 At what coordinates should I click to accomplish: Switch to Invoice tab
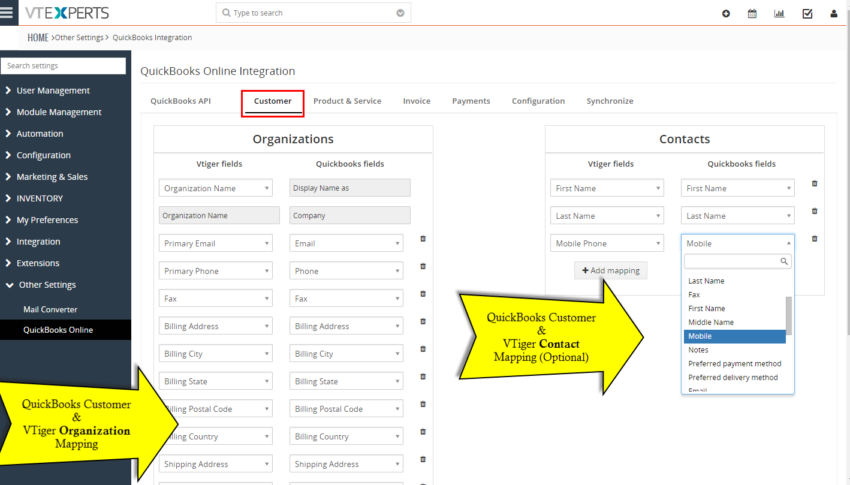[416, 101]
